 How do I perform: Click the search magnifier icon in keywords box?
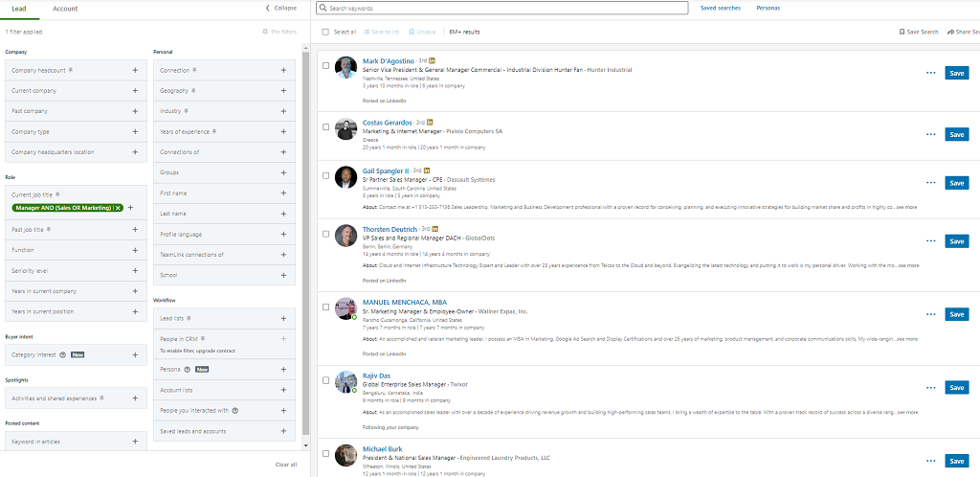[x=323, y=8]
